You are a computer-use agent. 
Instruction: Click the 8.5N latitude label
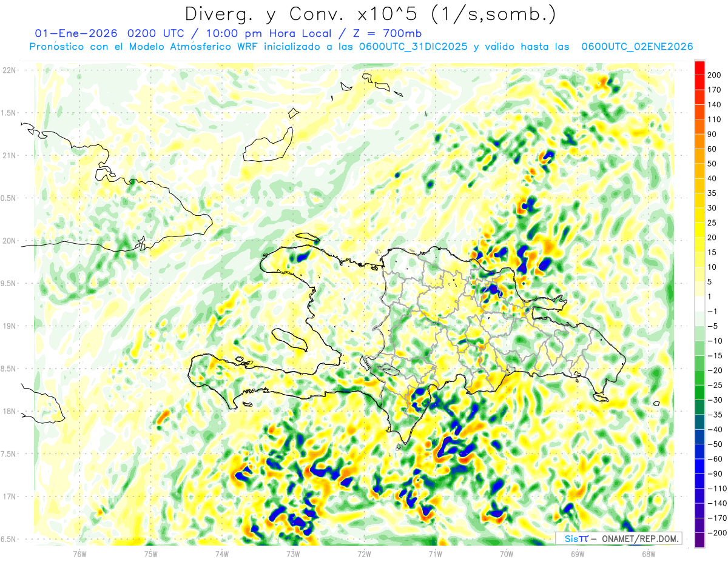click(9, 369)
